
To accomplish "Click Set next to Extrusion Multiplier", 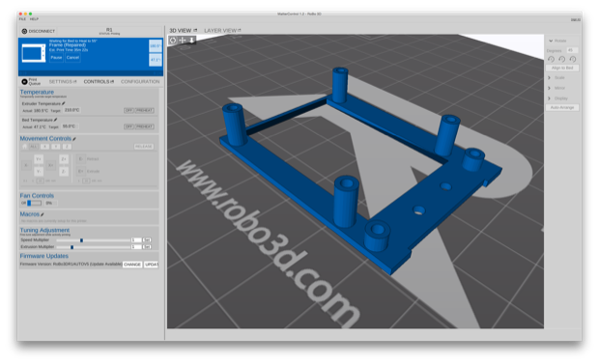I will [x=147, y=247].
